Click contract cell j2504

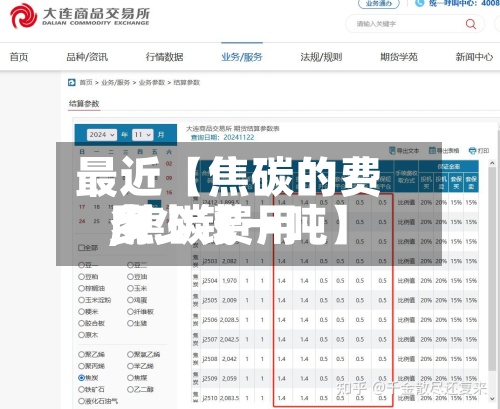(210, 281)
